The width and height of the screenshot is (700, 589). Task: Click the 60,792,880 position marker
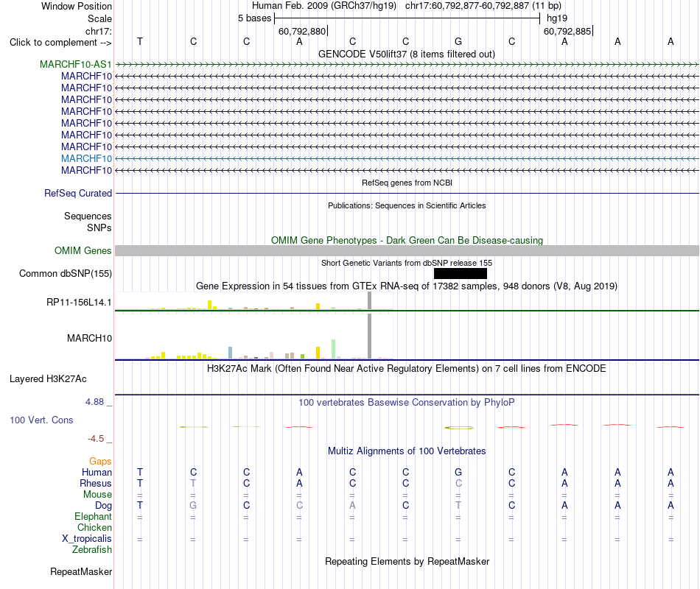(x=302, y=31)
